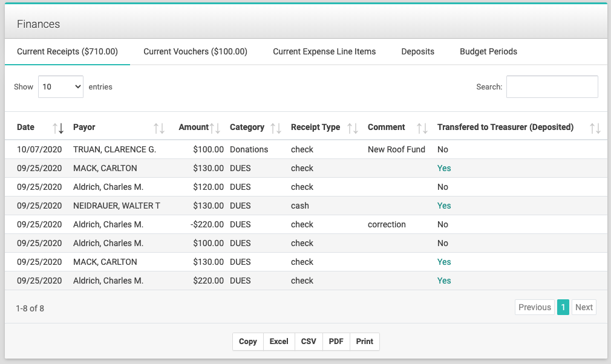Go to Next page of results
The width and height of the screenshot is (611, 364).
(x=584, y=307)
